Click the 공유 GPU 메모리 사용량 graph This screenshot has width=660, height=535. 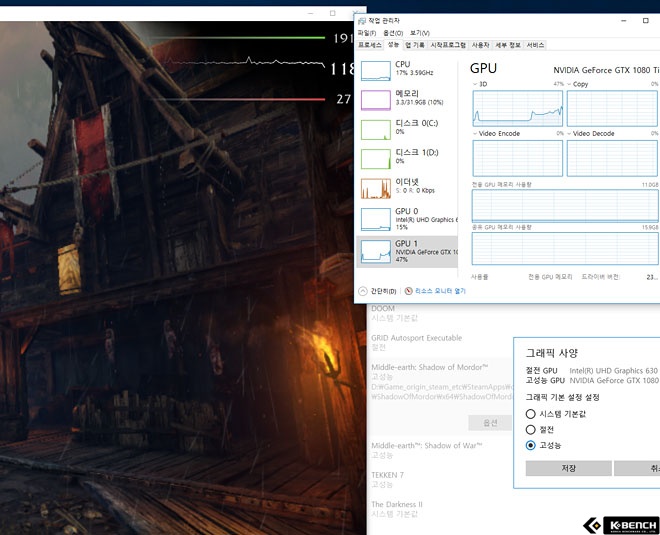565,248
